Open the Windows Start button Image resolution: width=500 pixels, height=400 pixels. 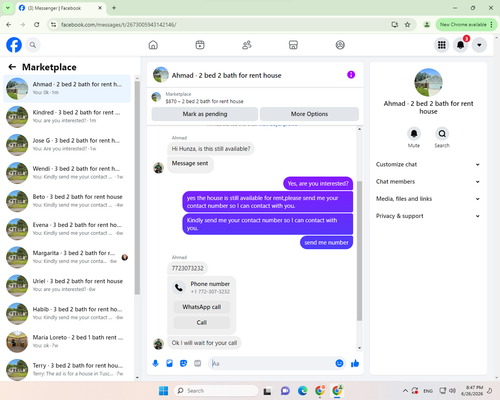pos(163,391)
